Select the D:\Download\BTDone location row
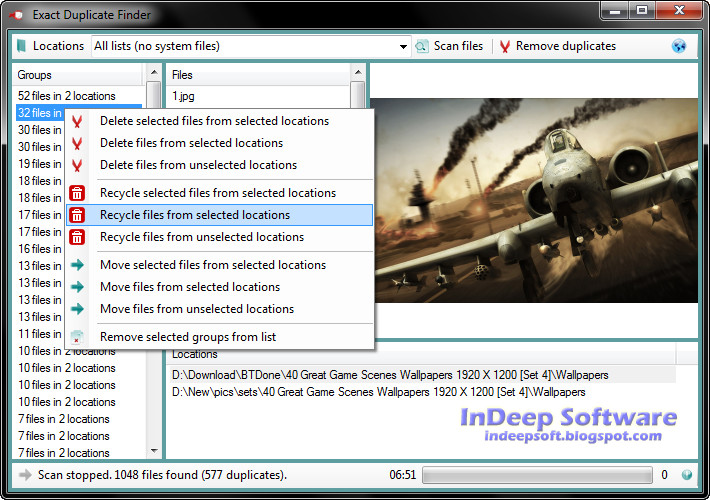710x500 pixels. tap(423, 375)
